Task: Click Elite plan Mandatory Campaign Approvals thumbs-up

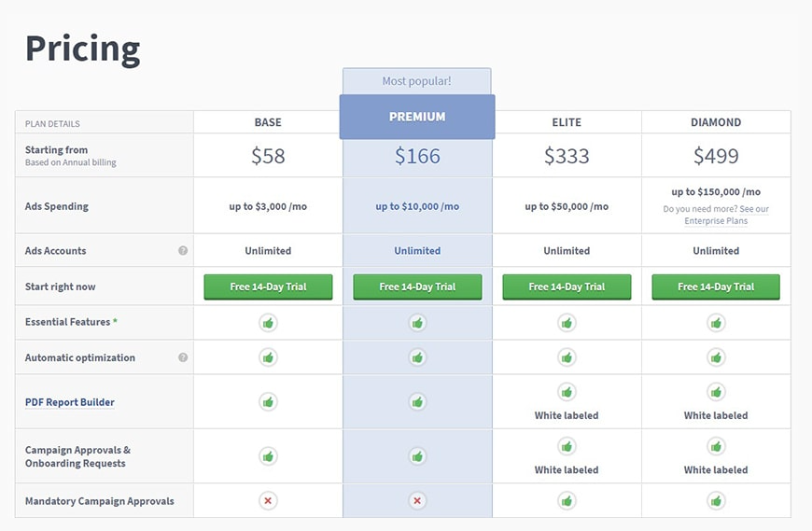Action: click(567, 500)
